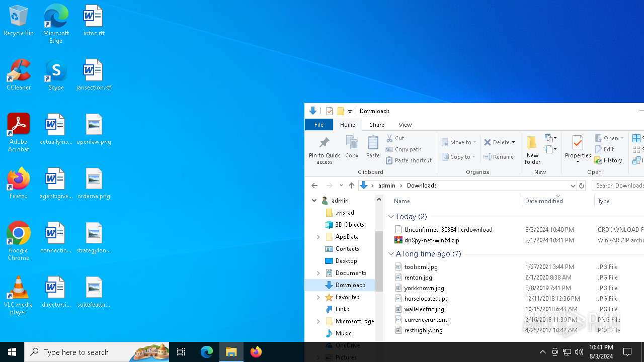This screenshot has width=644, height=362.
Task: Open Firefox from the taskbar
Action: tap(256, 352)
